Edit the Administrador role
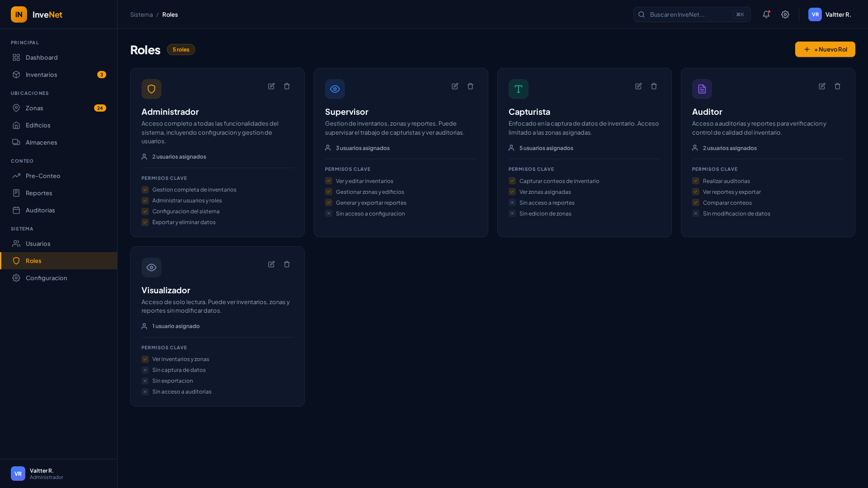Image resolution: width=868 pixels, height=488 pixels. [x=271, y=86]
